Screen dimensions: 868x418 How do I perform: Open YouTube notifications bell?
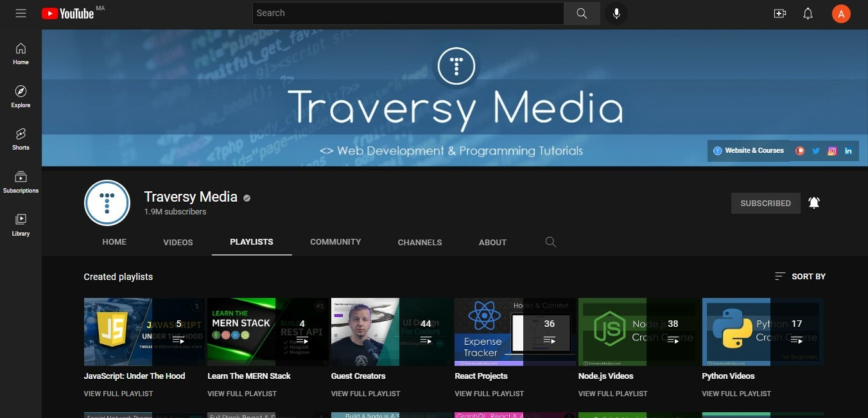pyautogui.click(x=808, y=13)
